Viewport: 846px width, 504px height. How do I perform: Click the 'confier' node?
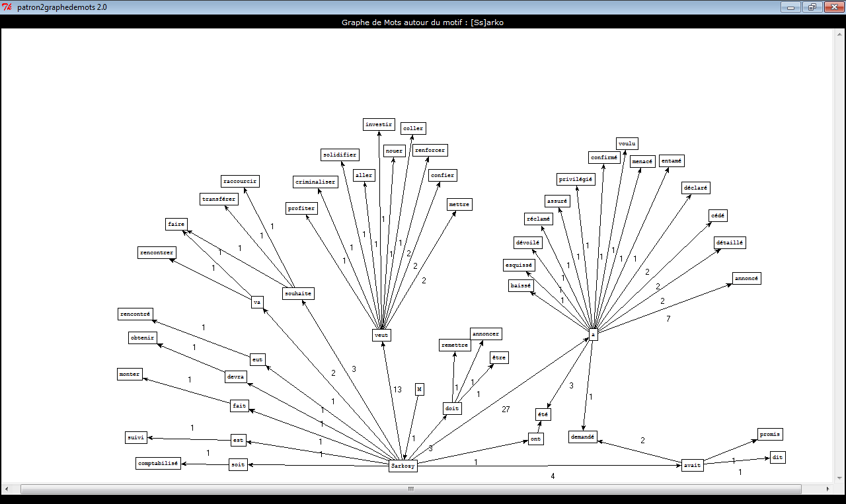[x=442, y=175]
